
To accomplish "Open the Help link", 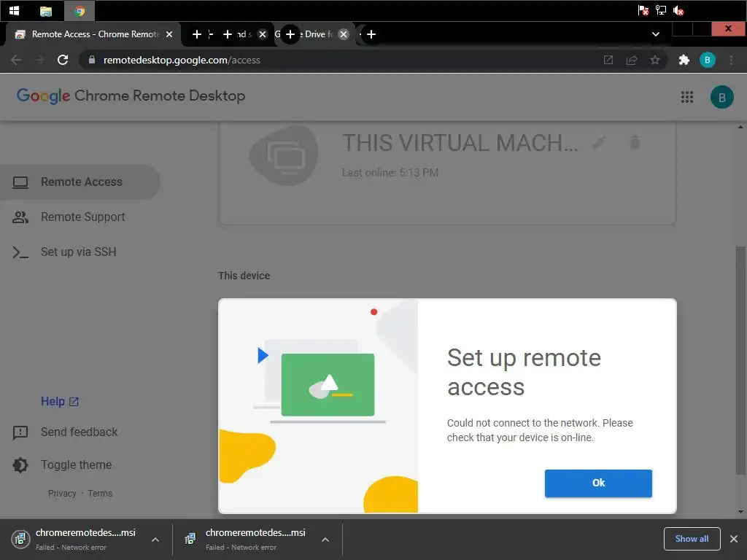I will 60,402.
